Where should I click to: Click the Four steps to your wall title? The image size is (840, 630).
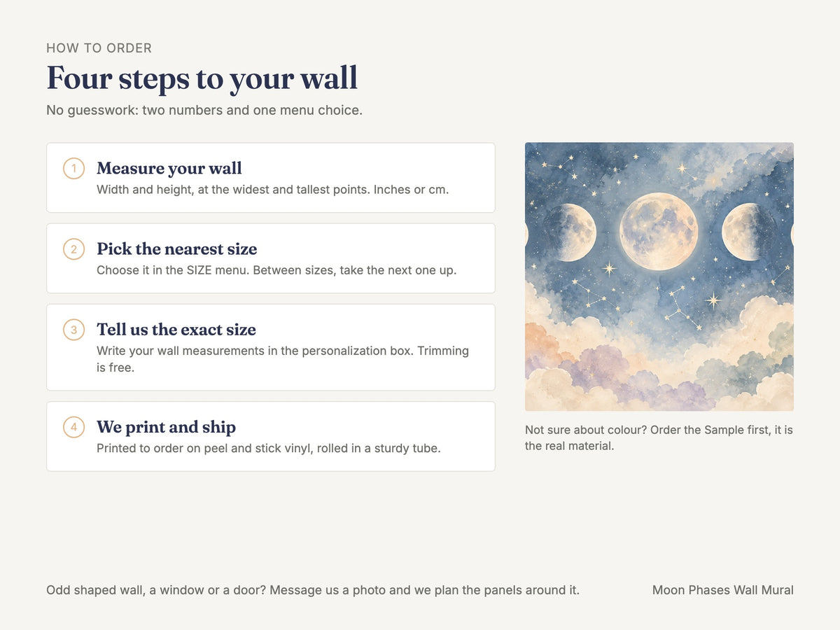(x=202, y=78)
